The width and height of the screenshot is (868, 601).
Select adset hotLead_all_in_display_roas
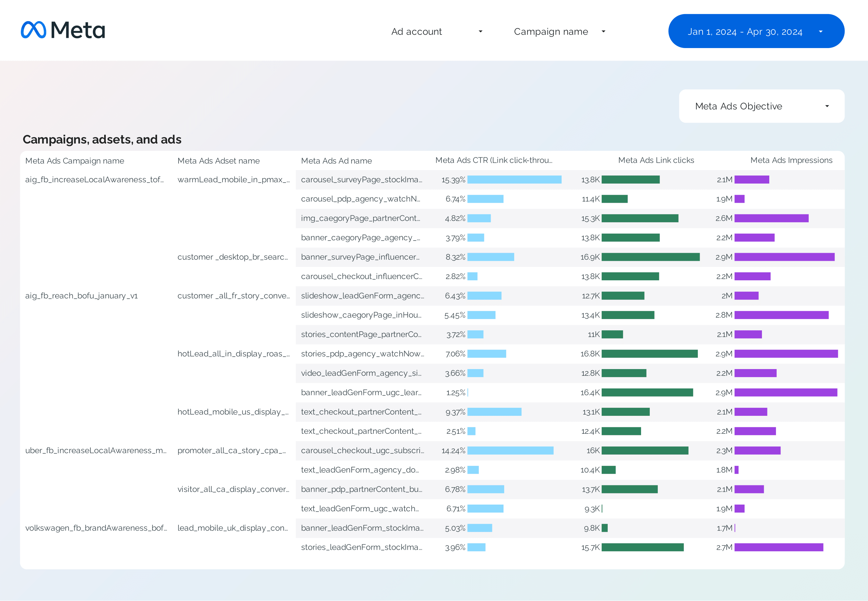point(234,354)
